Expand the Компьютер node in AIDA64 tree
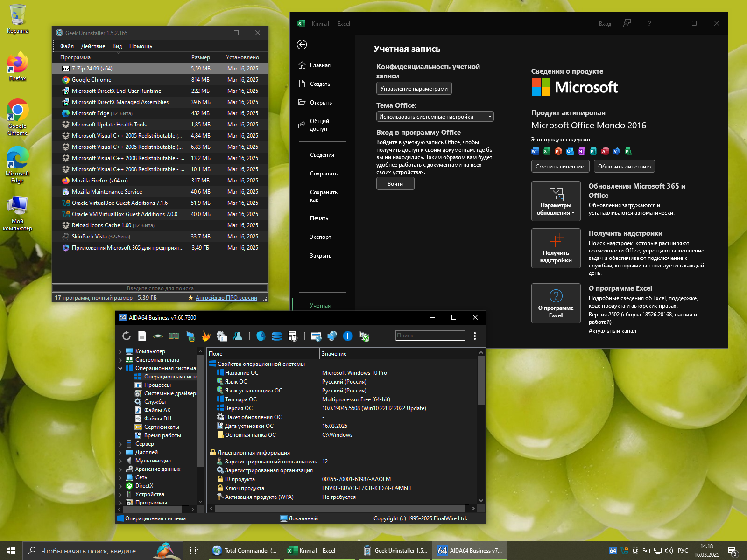This screenshot has height=560, width=747. click(x=120, y=352)
